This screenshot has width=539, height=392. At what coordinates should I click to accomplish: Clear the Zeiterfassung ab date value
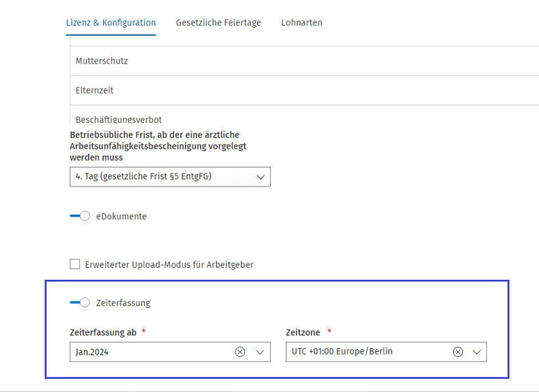[x=240, y=352]
